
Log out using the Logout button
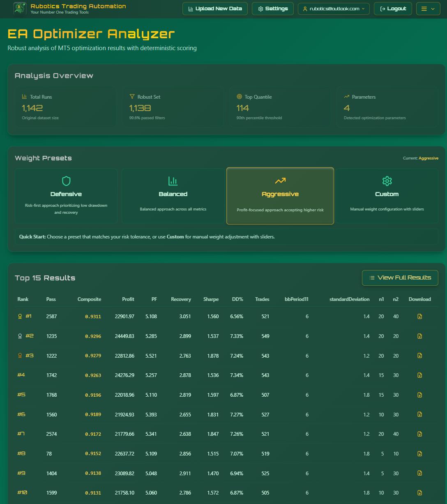pos(393,9)
